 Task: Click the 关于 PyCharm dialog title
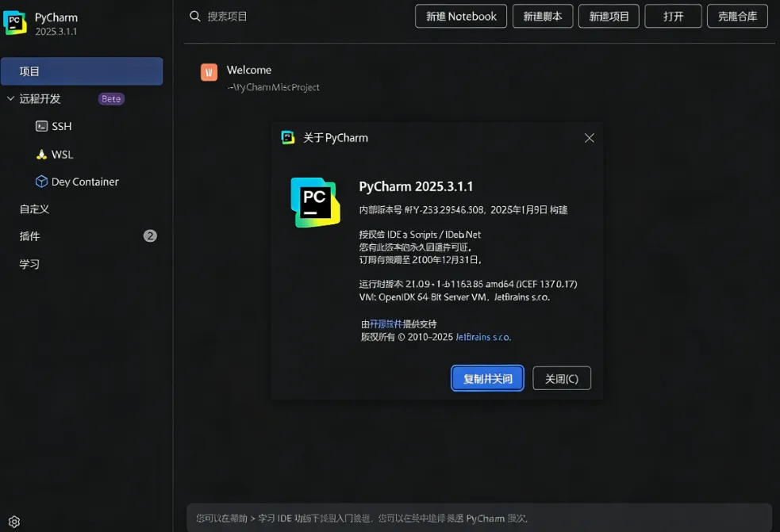(x=336, y=138)
